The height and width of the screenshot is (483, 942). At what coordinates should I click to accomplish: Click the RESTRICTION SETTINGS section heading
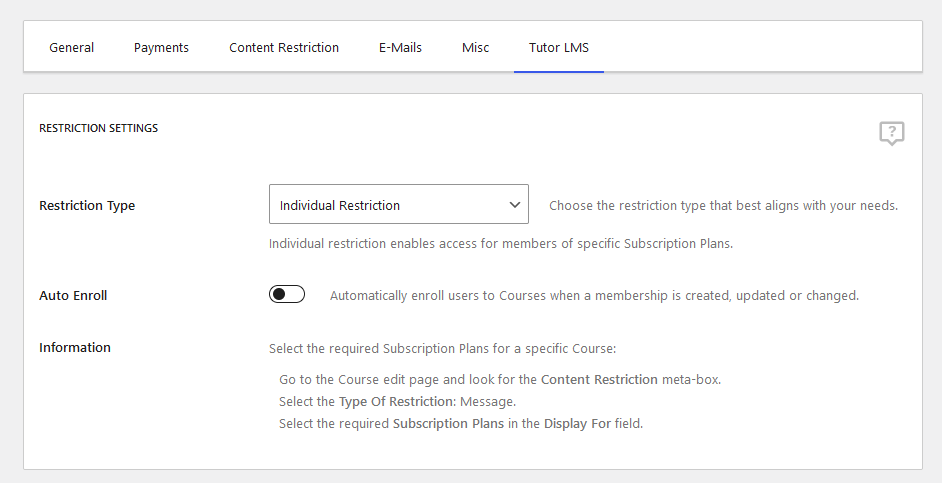(99, 128)
